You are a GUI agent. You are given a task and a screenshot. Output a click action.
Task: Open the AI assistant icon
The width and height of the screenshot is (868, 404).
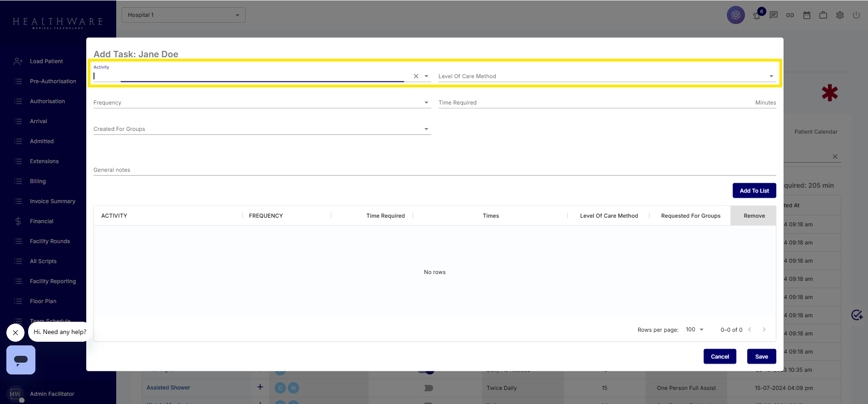click(x=735, y=15)
